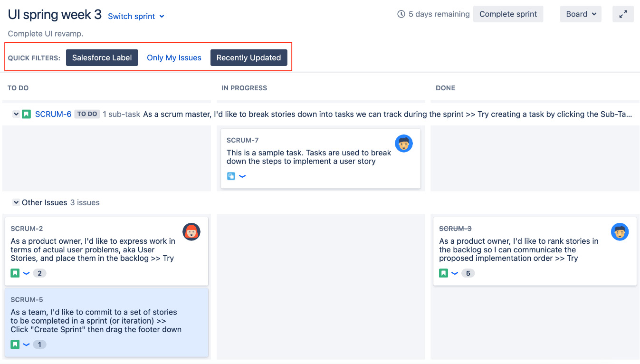Image resolution: width=640 pixels, height=364 pixels.
Task: Click the Complete sprint button
Action: [x=508, y=14]
